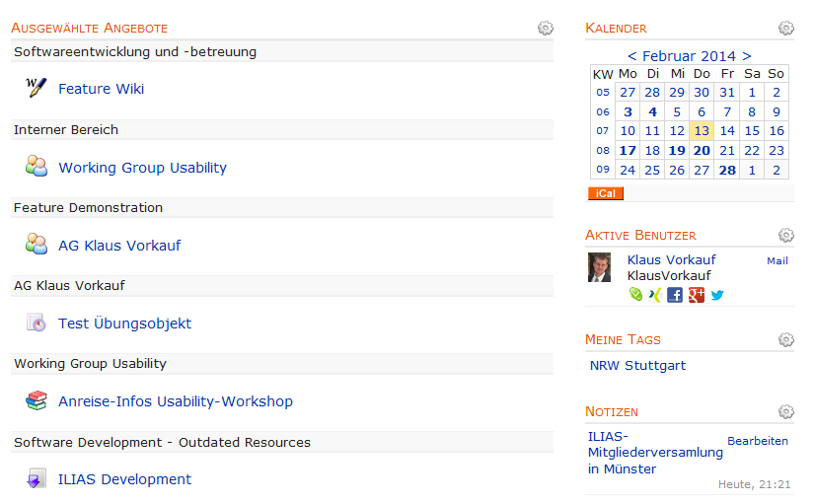Open calendar week 08
The image size is (814, 504).
pyautogui.click(x=602, y=151)
